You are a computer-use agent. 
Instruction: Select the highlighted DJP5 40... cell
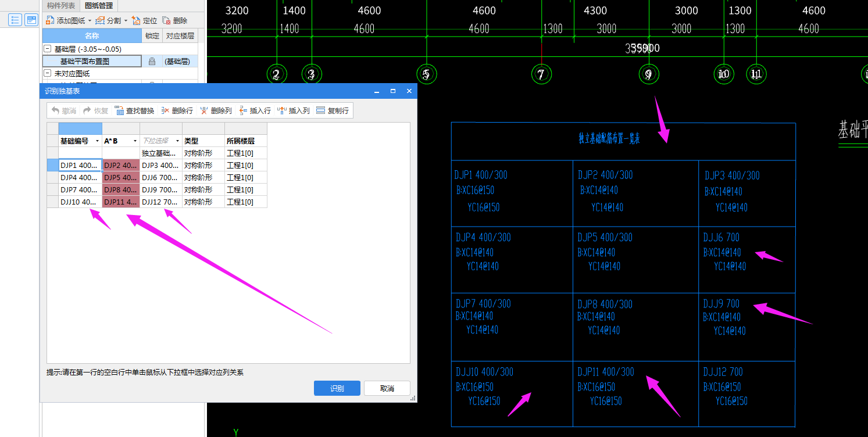click(121, 177)
